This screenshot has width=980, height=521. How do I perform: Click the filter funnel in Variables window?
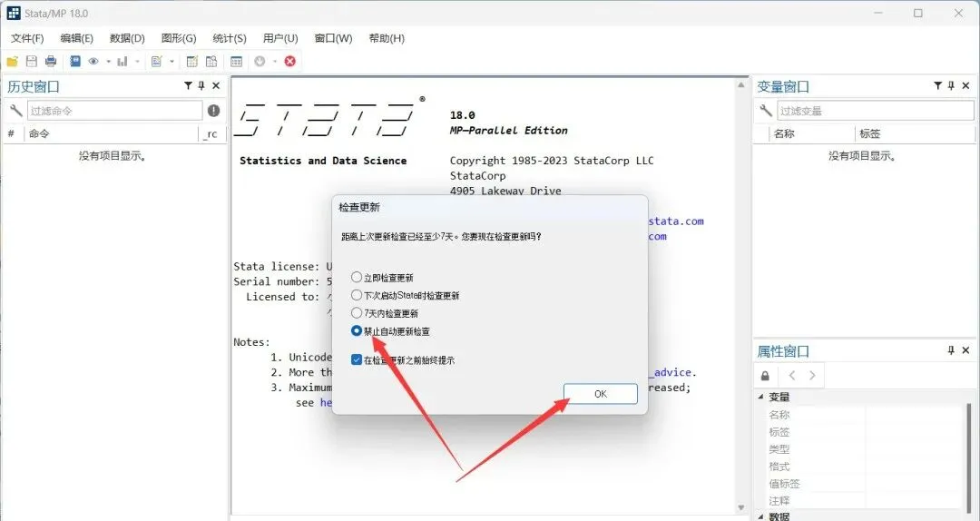click(938, 85)
